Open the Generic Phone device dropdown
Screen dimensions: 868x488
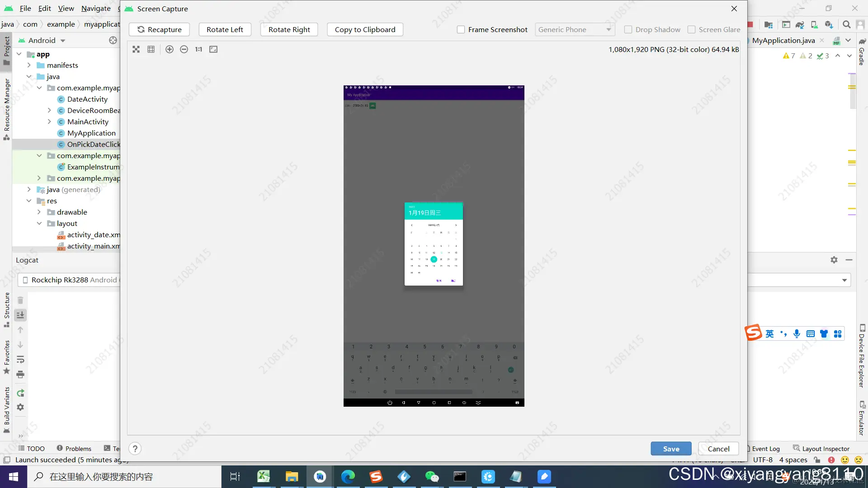(574, 30)
